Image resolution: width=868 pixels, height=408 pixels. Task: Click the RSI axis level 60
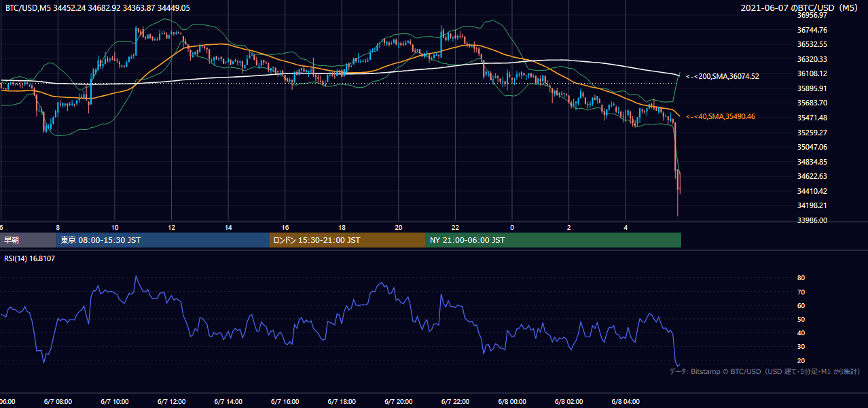point(801,305)
